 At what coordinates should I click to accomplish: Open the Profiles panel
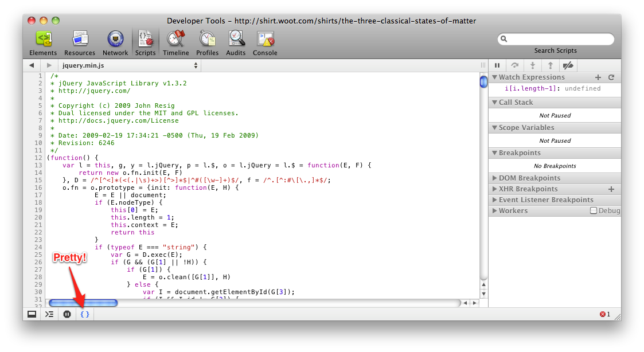pyautogui.click(x=207, y=44)
